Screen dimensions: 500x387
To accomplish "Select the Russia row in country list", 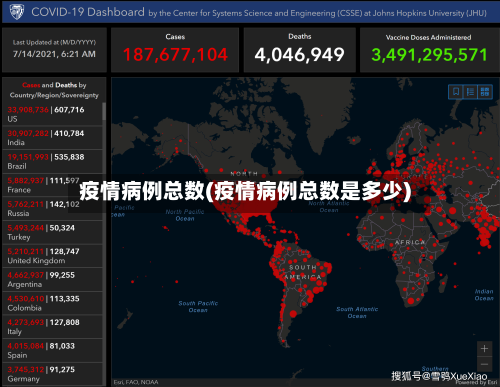I will (x=52, y=209).
